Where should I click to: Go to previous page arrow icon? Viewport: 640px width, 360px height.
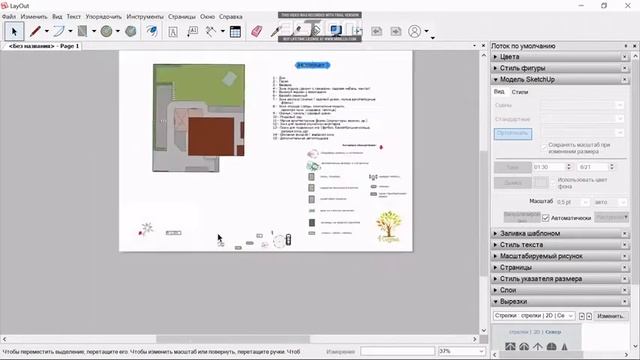pos(376,31)
